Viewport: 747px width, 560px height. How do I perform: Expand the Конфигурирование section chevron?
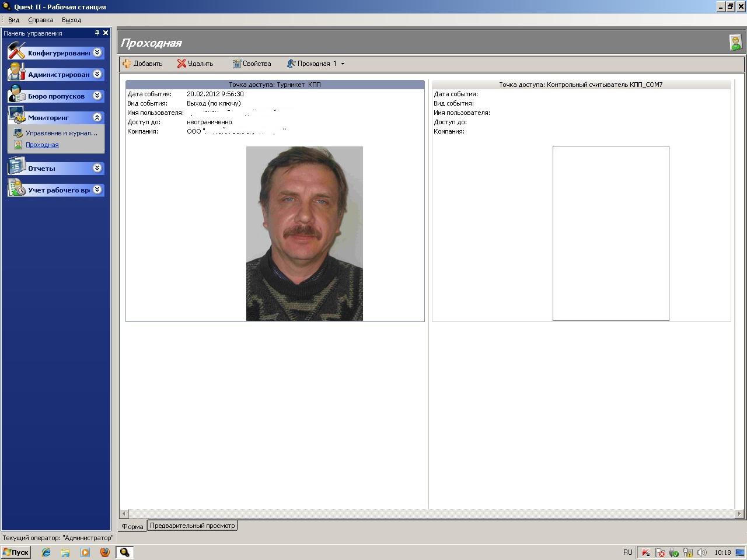97,52
